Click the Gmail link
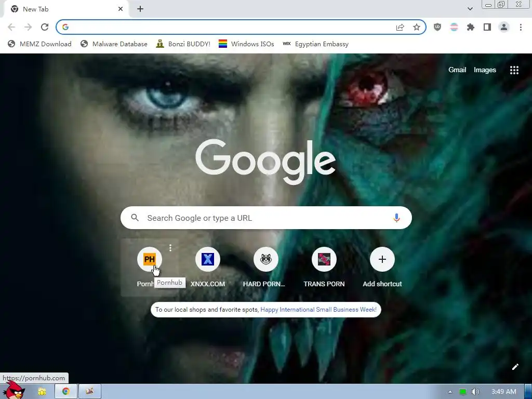Screen dimensions: 532x399 tap(457, 70)
